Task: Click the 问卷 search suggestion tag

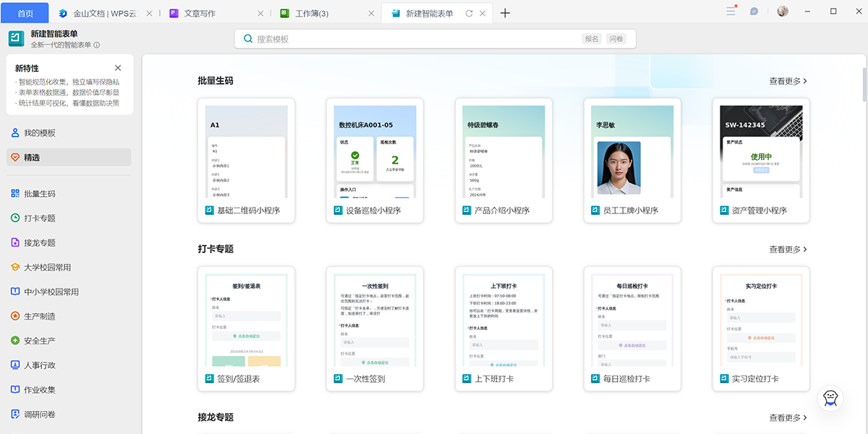Action: pyautogui.click(x=616, y=39)
